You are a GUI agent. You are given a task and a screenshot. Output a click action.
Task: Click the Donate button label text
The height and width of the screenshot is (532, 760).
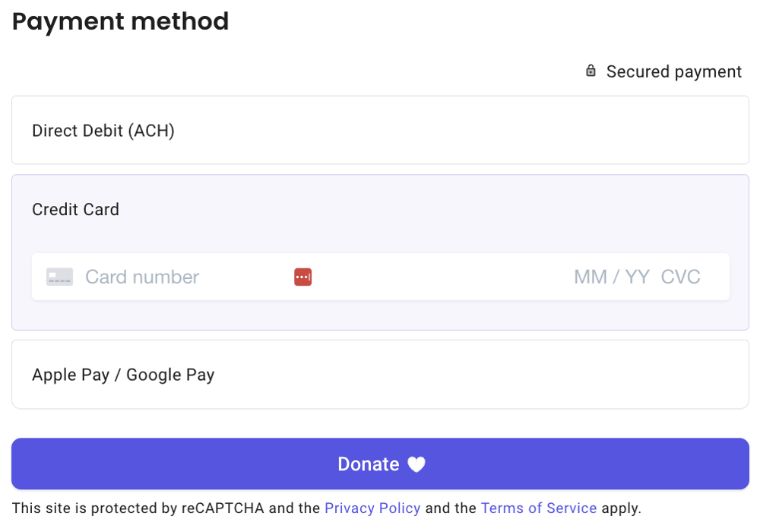pos(369,464)
